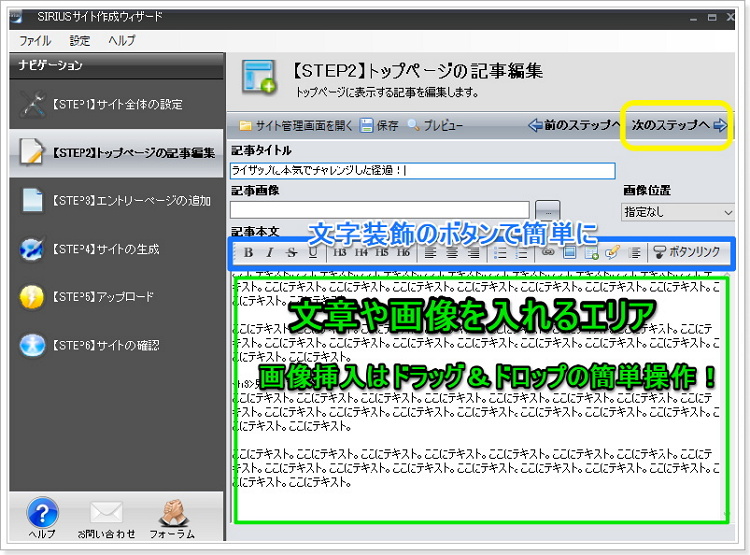Proceed with 次のステップへ

[679, 125]
